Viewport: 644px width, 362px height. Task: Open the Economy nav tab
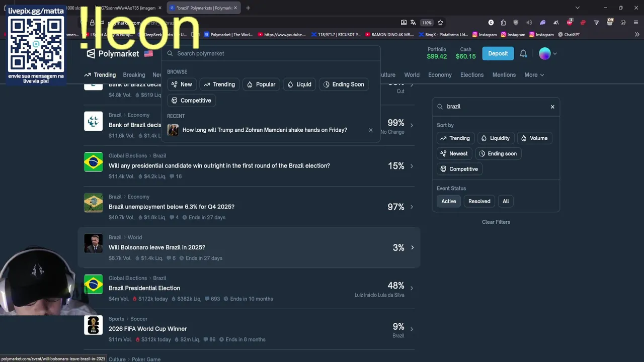[x=440, y=75]
